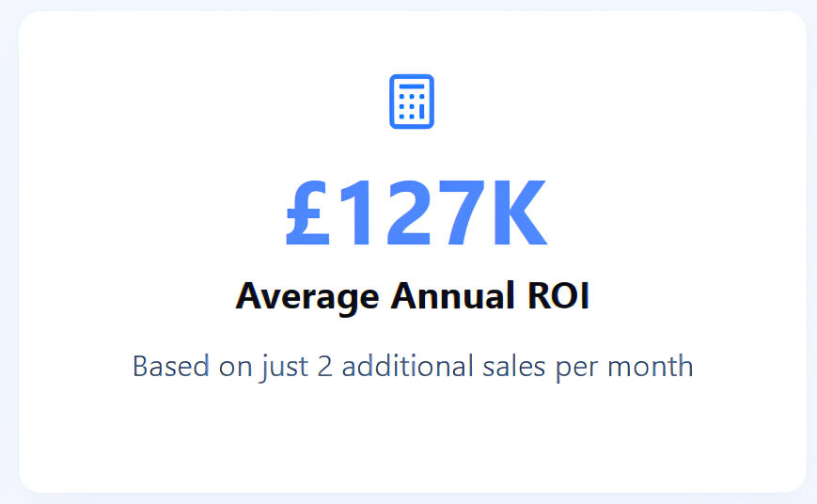Click the "Based on just 2" subtext
The height and width of the screenshot is (504, 817).
tap(232, 367)
